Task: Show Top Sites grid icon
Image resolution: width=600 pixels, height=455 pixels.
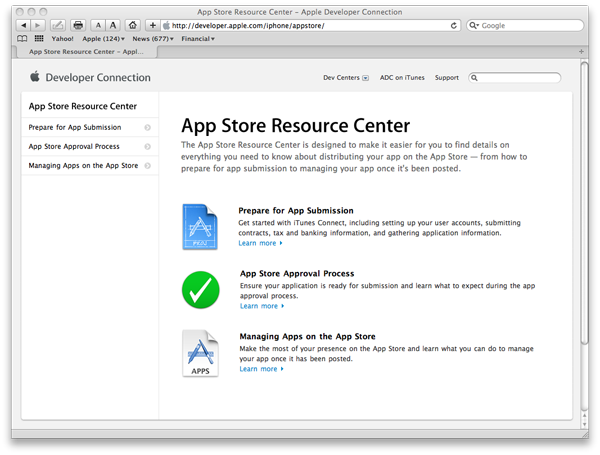Action: [39, 38]
